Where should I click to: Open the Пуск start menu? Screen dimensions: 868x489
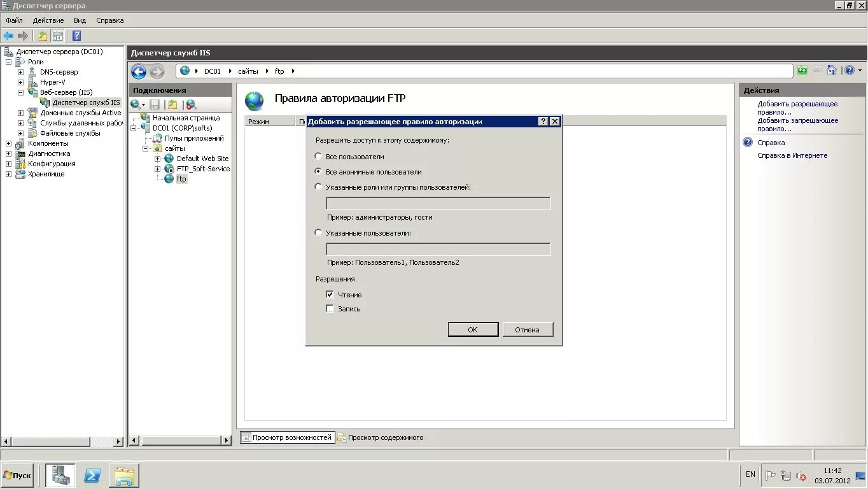coord(17,476)
